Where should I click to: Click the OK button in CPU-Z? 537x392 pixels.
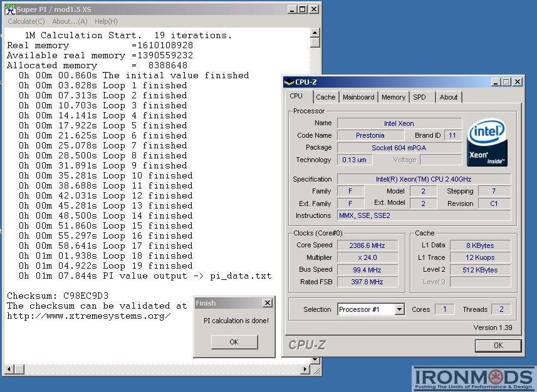tap(498, 346)
